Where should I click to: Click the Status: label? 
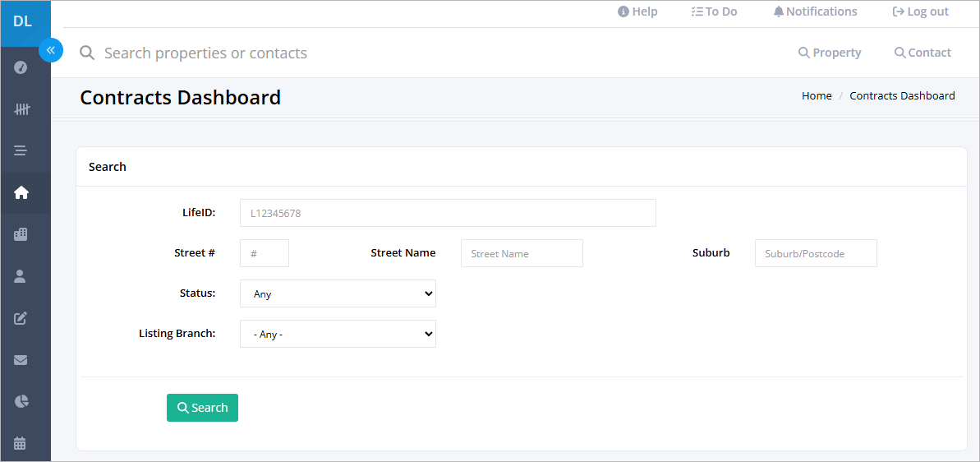click(x=197, y=293)
